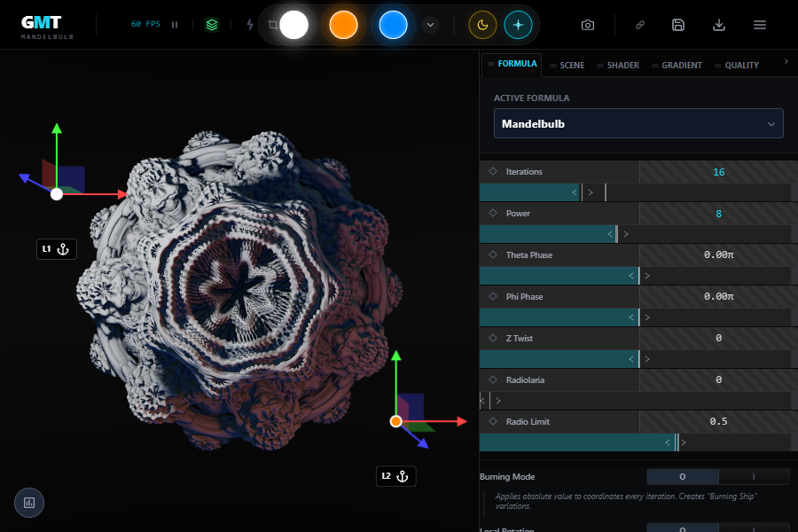The height and width of the screenshot is (532, 798).
Task: Switch to the Scene tab
Action: [x=567, y=65]
